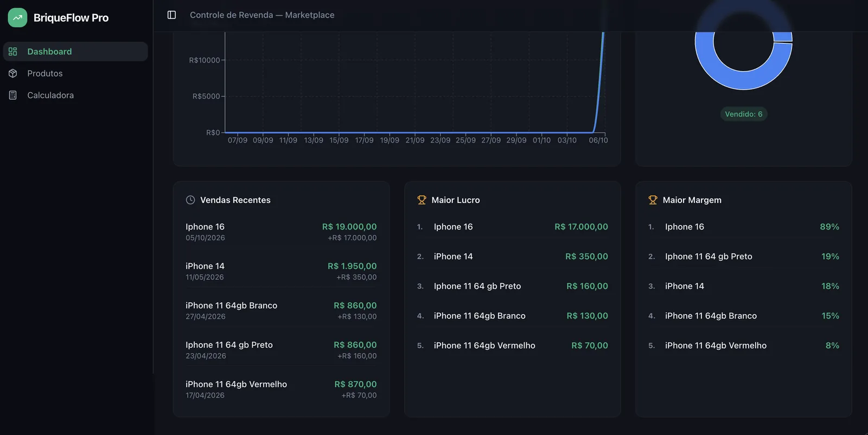
Task: Select the Iphone 11 64 gb Preto recent sale
Action: [x=281, y=350]
